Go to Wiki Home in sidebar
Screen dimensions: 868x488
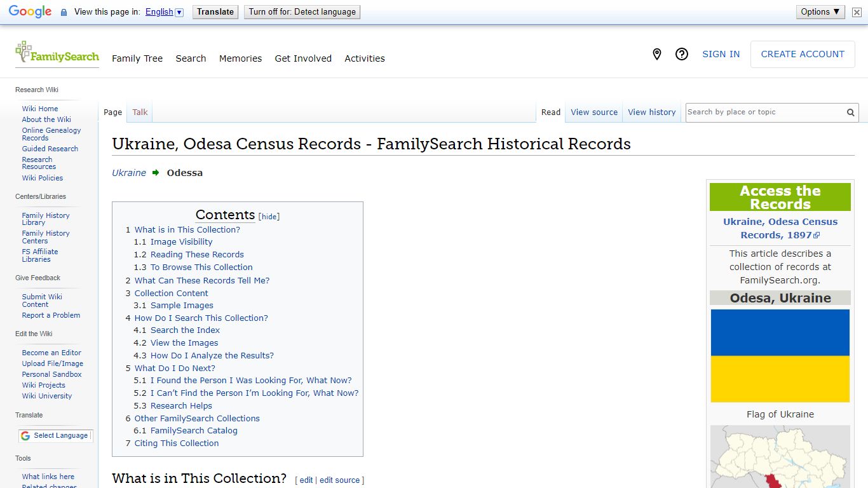point(40,109)
